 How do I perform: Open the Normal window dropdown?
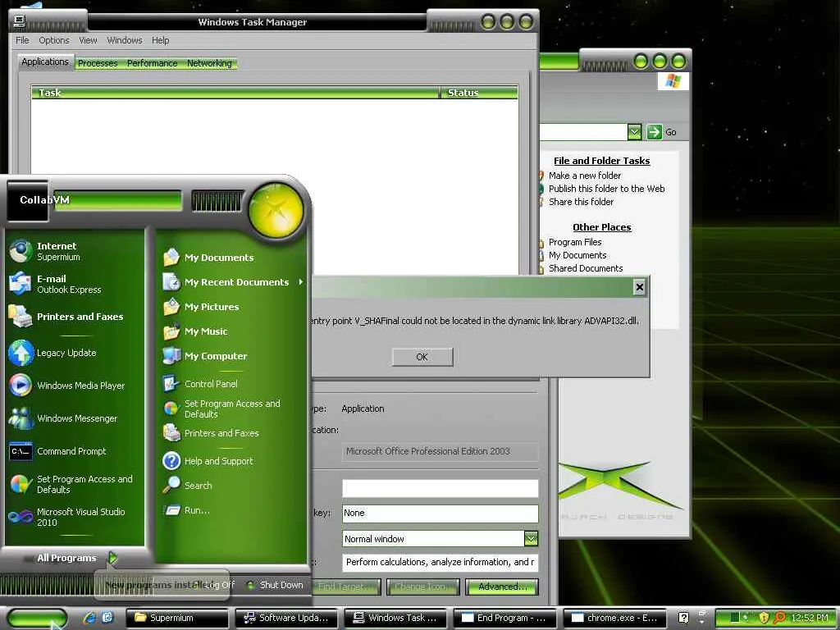[x=531, y=538]
